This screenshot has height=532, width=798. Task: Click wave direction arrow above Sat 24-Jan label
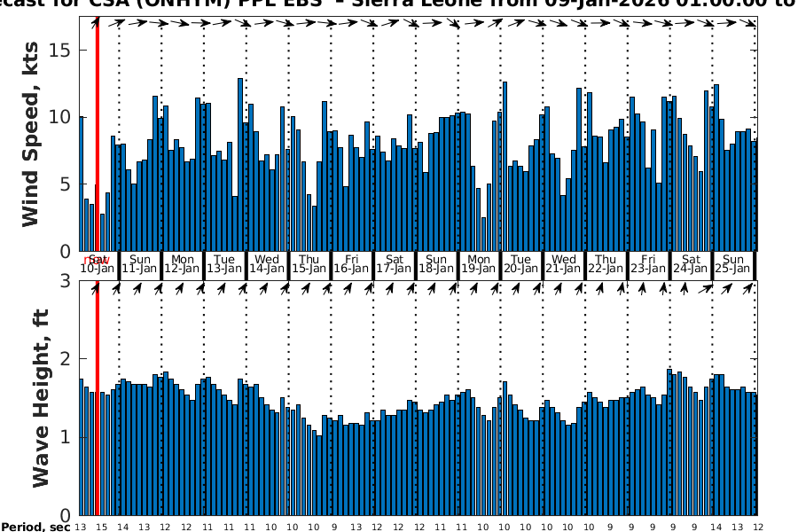click(x=685, y=288)
